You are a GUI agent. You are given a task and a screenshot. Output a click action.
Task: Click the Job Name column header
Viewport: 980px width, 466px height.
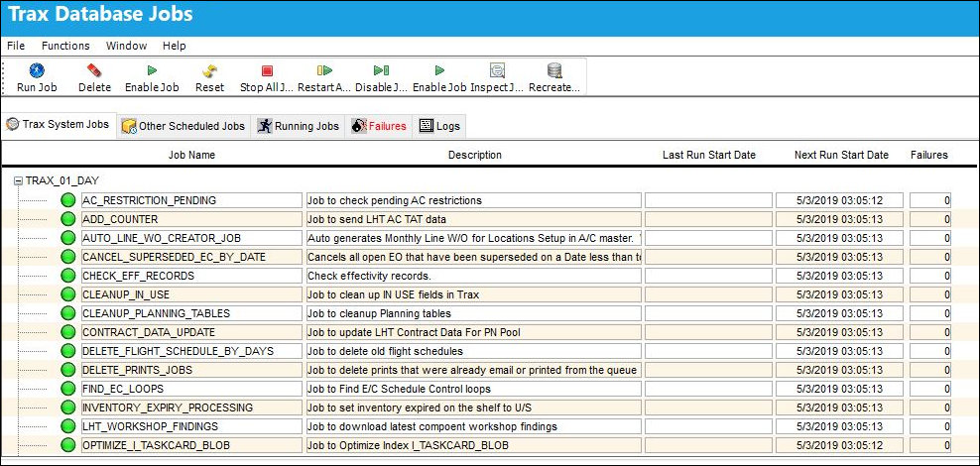(191, 155)
